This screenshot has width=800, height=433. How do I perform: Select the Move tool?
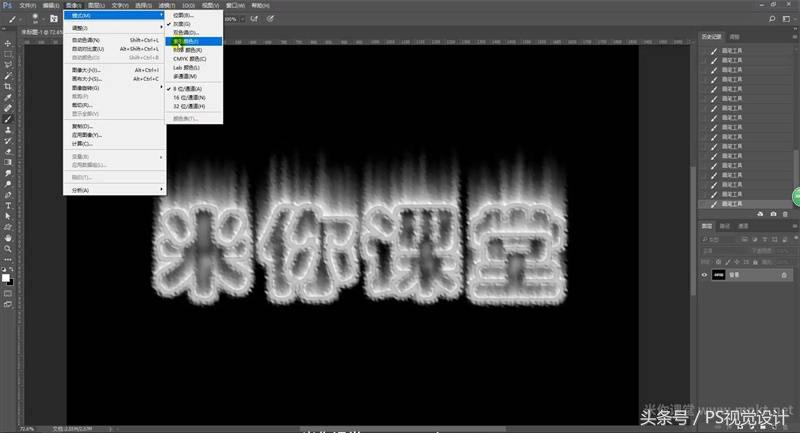(8, 43)
